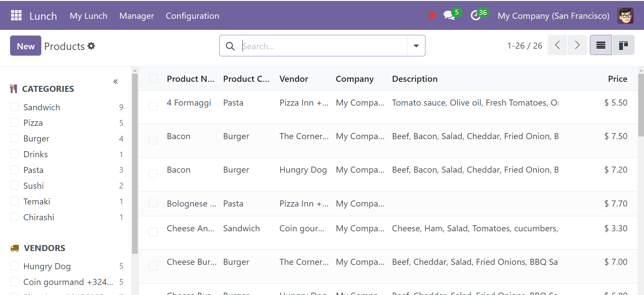The image size is (644, 295).
Task: Create a New product
Action: click(x=26, y=46)
